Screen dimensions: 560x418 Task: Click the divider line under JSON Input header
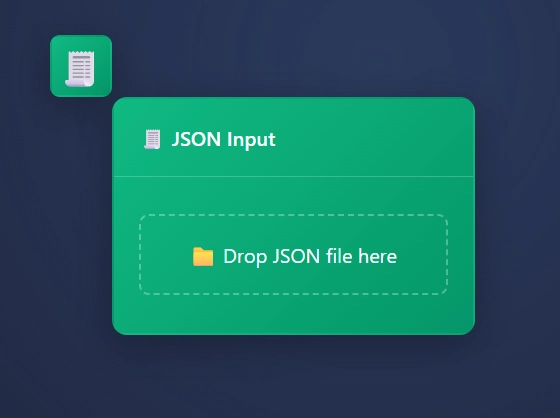294,176
